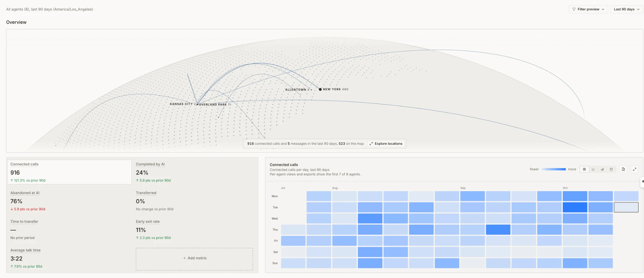Switch connected calls chart to heatmap view
This screenshot has height=278, width=644.
click(x=584, y=169)
